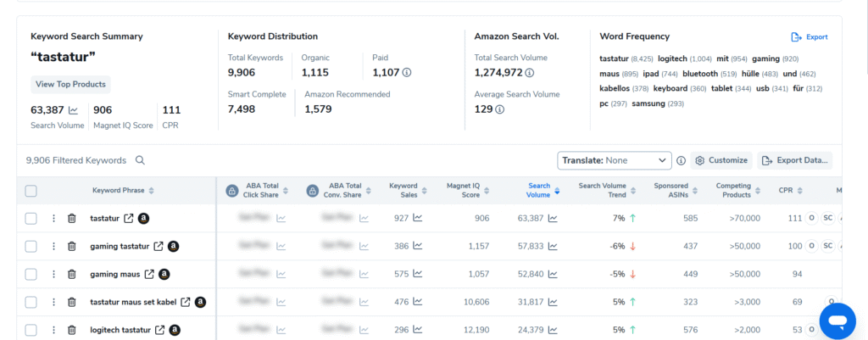Click Amazon icon beside tastatur keyword
This screenshot has height=340, width=868.
[x=143, y=219]
